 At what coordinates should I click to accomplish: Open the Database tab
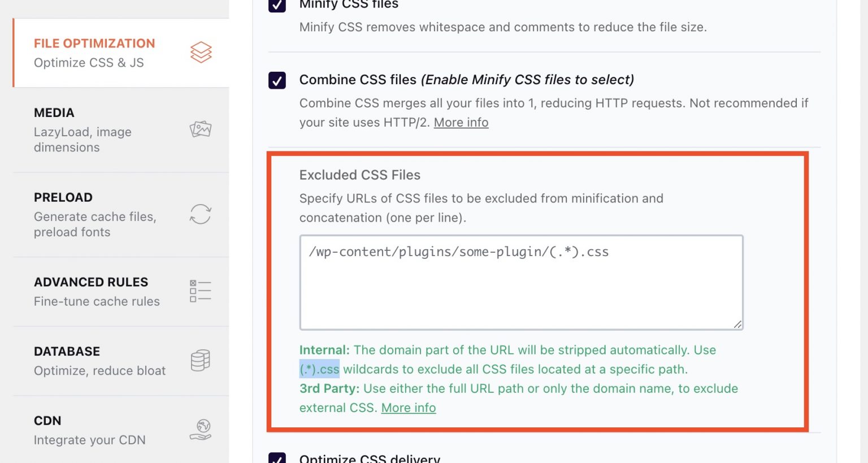tap(99, 360)
